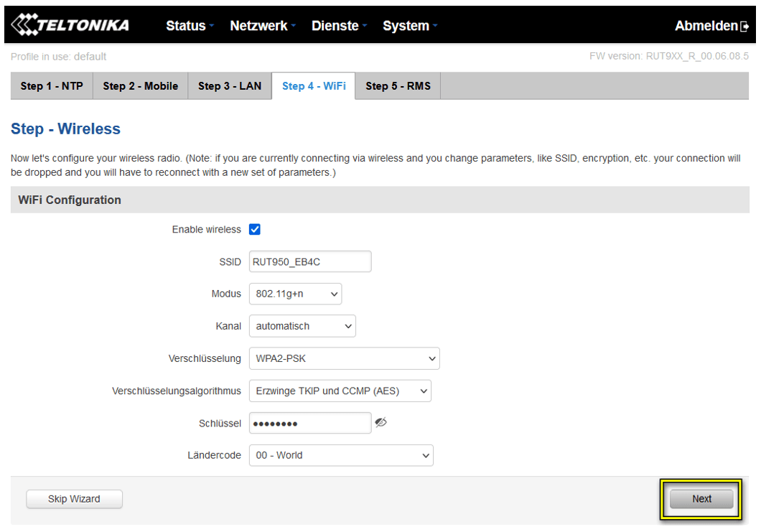This screenshot has width=761, height=532.
Task: Open the Status menu
Action: (190, 26)
